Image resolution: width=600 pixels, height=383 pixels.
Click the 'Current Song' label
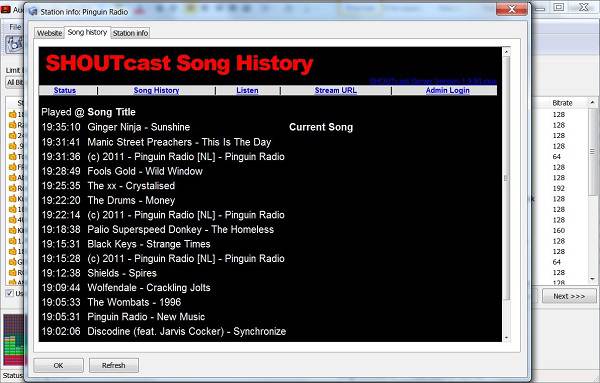(x=321, y=127)
